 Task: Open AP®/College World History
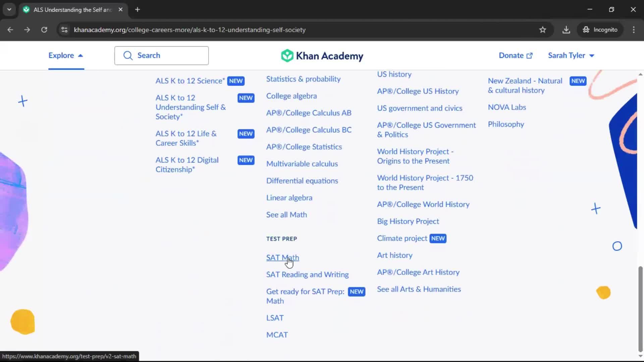pyautogui.click(x=423, y=204)
